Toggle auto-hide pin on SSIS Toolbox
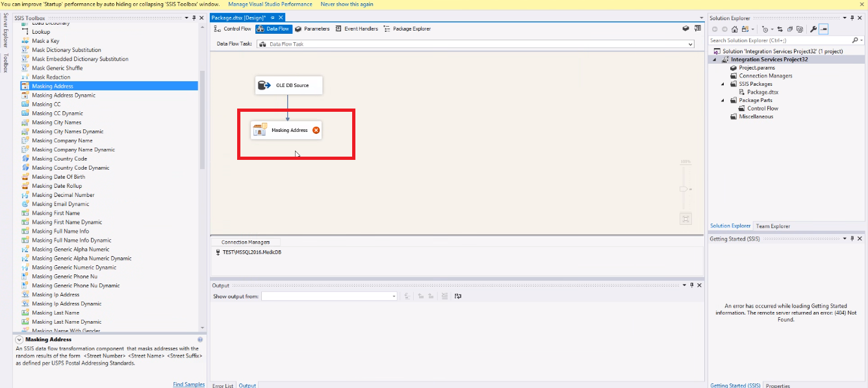The image size is (868, 388). click(194, 18)
